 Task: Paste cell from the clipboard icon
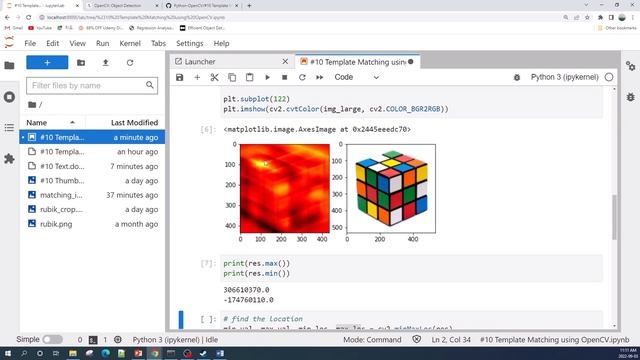tap(249, 78)
